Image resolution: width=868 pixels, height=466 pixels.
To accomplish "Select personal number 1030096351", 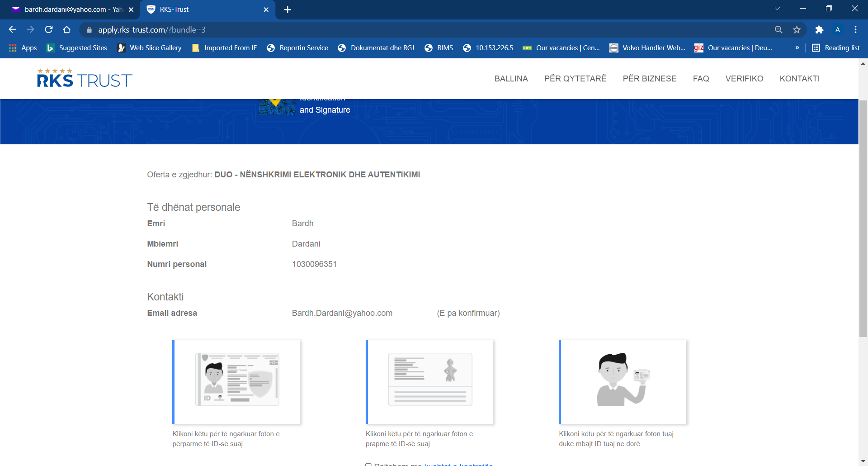I will (314, 264).
